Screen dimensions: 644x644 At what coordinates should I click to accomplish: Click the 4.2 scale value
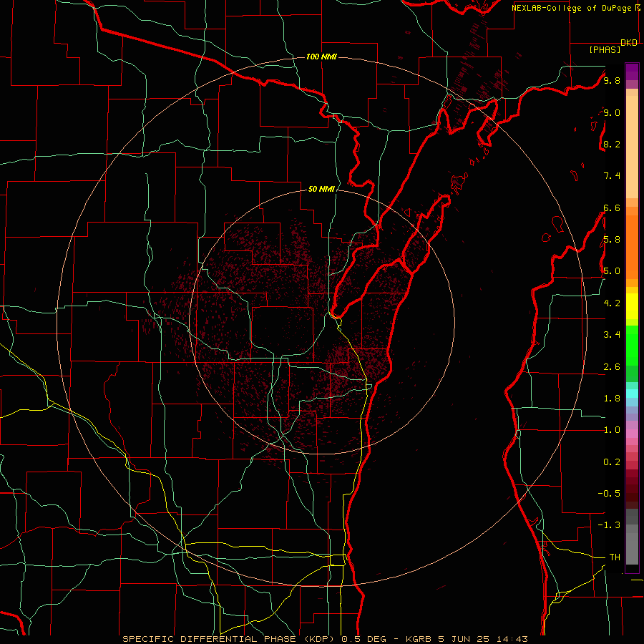612,303
